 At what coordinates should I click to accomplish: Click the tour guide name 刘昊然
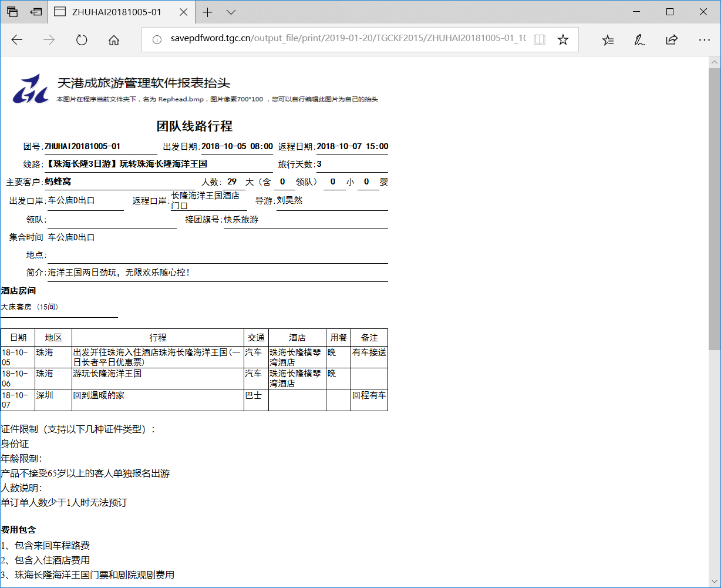click(x=289, y=200)
